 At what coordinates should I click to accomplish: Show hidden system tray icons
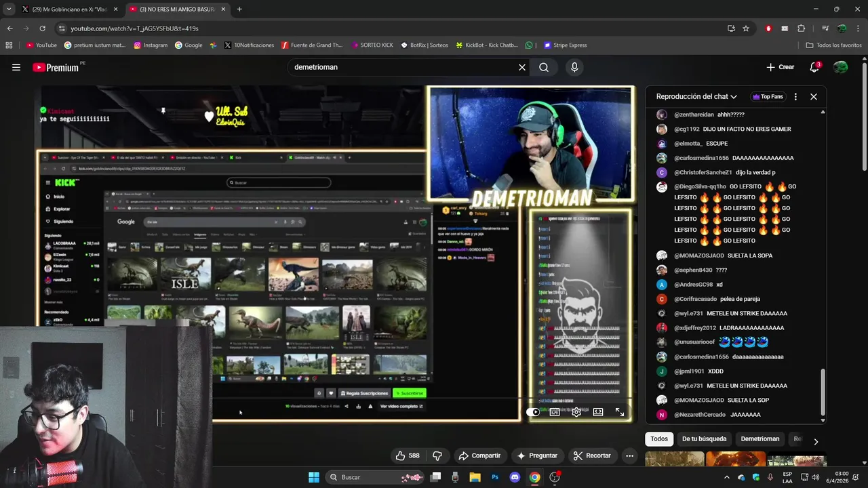[x=727, y=477]
